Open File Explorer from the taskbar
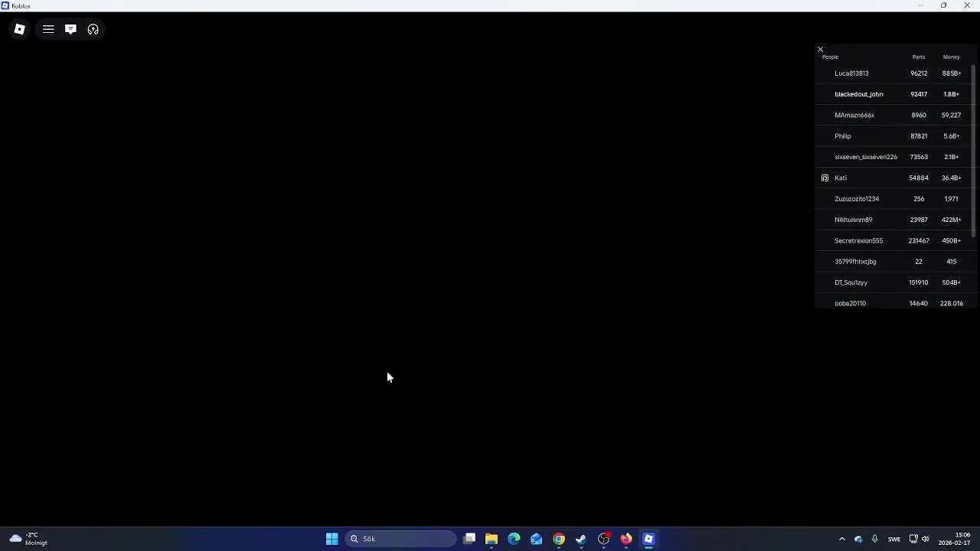980x551 pixels. click(x=492, y=539)
